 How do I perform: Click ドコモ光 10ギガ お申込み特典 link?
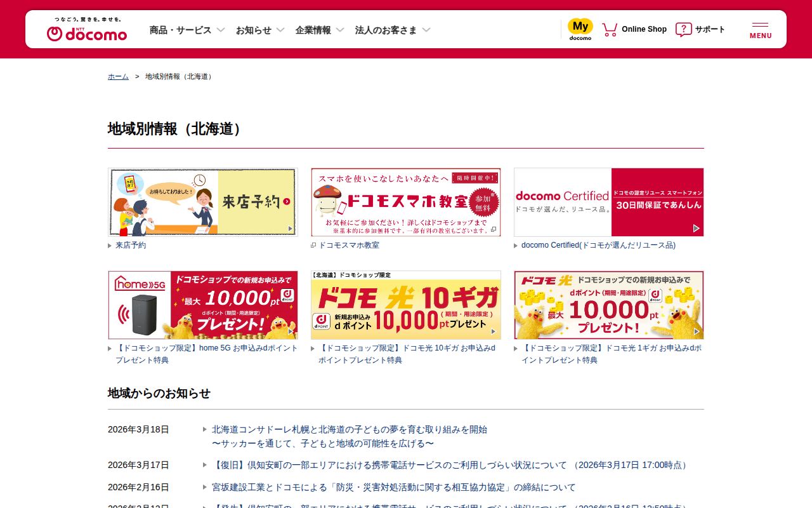point(407,354)
